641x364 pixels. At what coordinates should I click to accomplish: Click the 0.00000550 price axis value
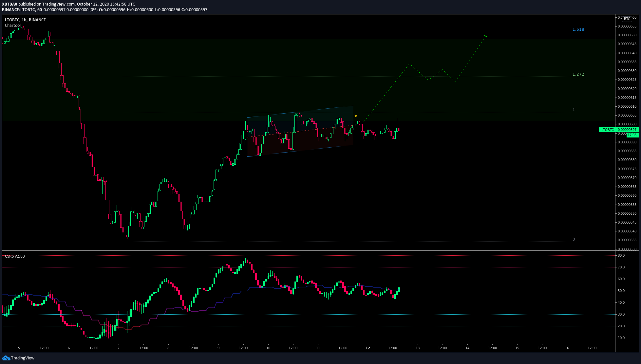627,213
